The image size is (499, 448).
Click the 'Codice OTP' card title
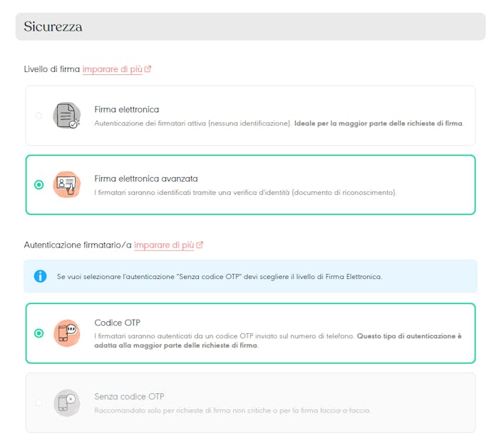[x=117, y=322]
